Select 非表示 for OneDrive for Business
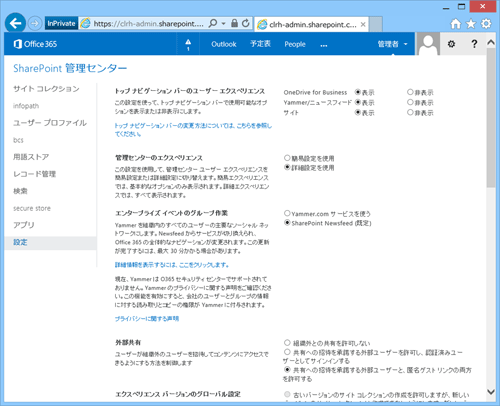Image resolution: width=500 pixels, height=406 pixels. 410,92
